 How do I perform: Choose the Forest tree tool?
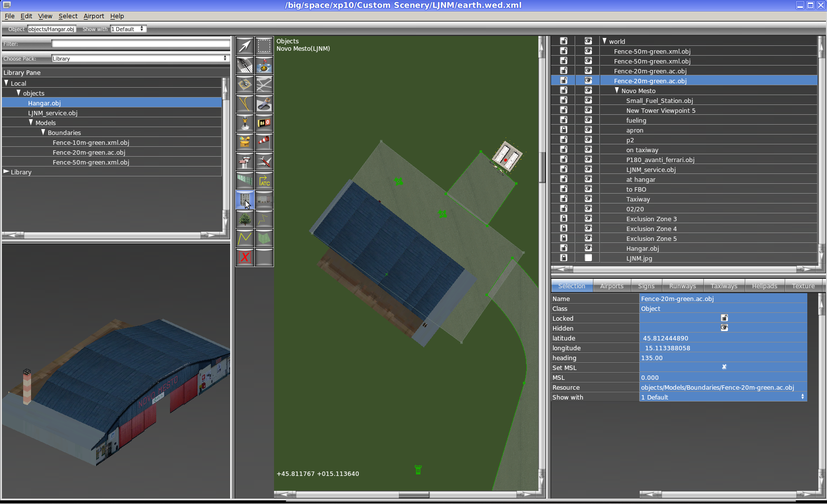(245, 219)
